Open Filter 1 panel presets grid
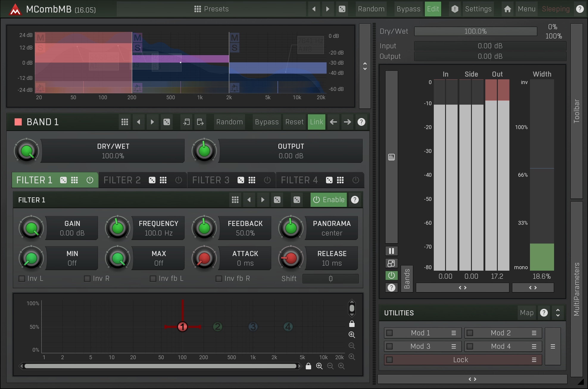This screenshot has width=588, height=389. click(235, 200)
